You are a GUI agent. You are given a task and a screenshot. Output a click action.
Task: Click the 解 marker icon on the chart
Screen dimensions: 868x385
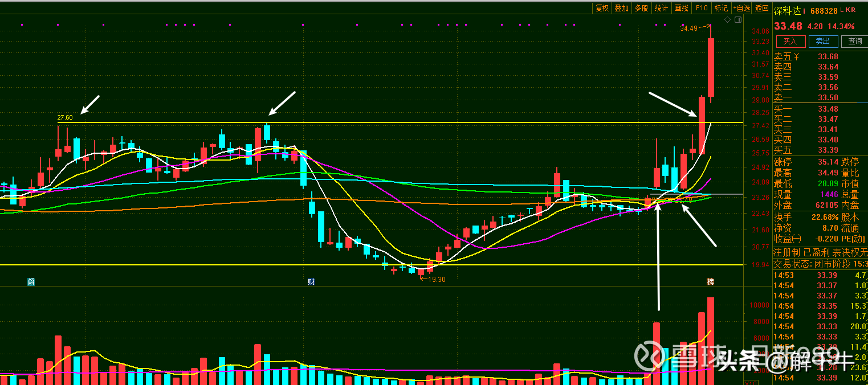pyautogui.click(x=31, y=281)
